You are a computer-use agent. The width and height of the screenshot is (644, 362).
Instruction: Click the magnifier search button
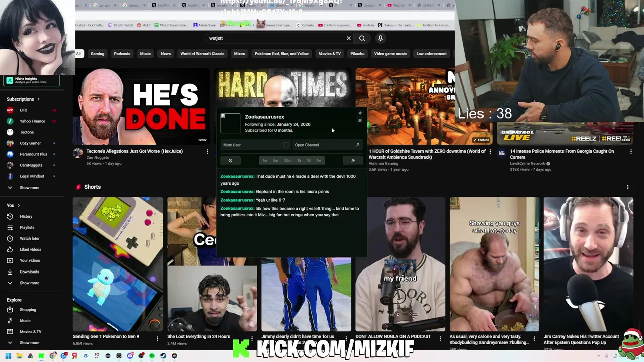coord(362,38)
